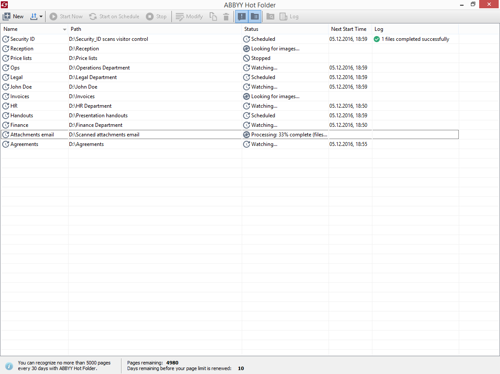The image size is (500, 374).
Task: Click path 'D:\Finance Department'
Action: tap(96, 125)
